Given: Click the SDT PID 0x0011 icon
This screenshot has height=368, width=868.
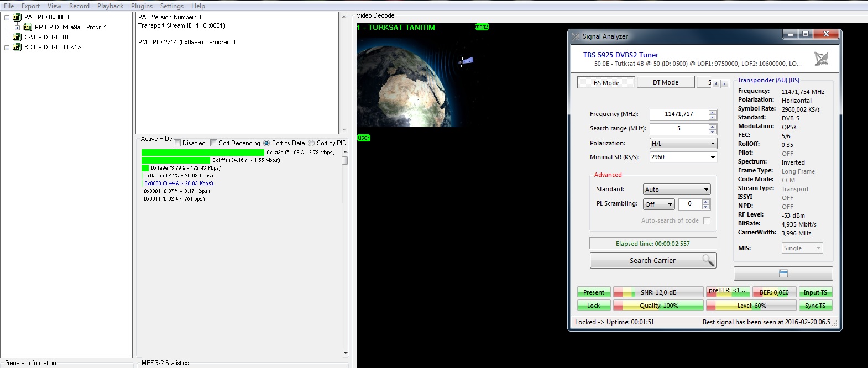Looking at the screenshot, I should 17,47.
